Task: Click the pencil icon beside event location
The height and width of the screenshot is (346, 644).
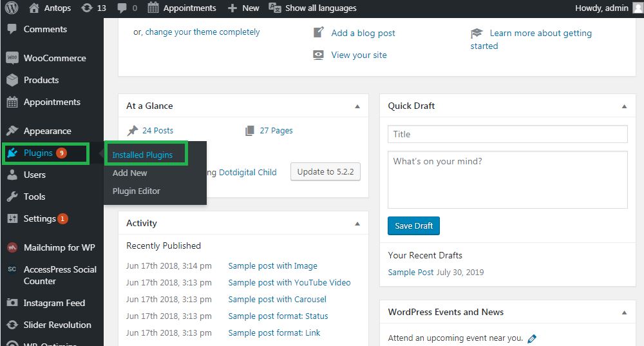Action: (x=532, y=339)
